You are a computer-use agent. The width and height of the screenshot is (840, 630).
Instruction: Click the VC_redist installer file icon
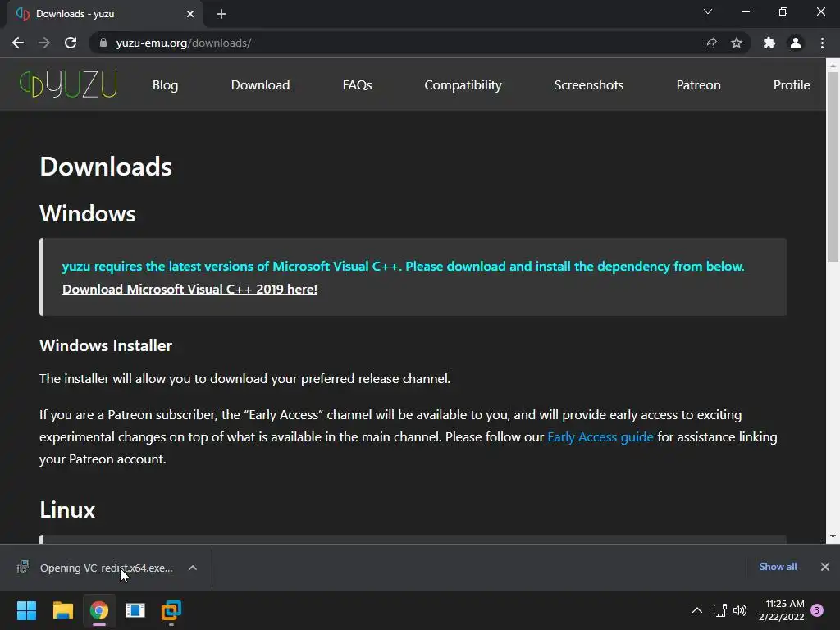[x=23, y=567]
